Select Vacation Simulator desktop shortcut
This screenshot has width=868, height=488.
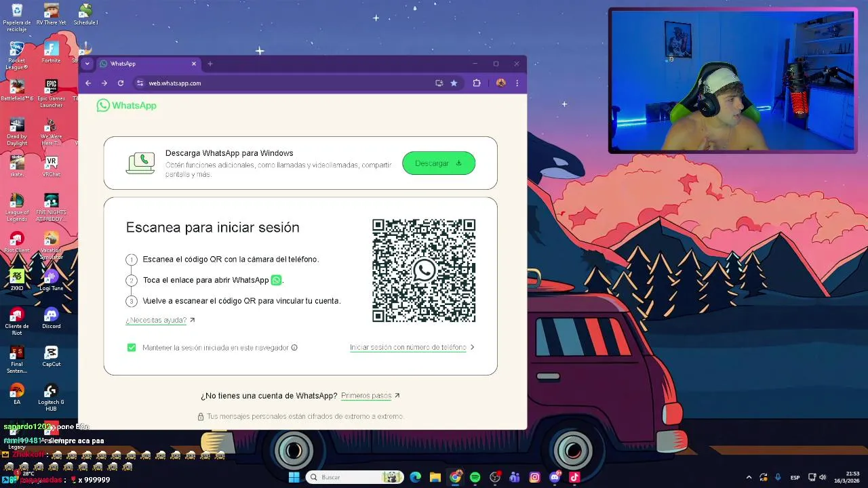pos(51,245)
